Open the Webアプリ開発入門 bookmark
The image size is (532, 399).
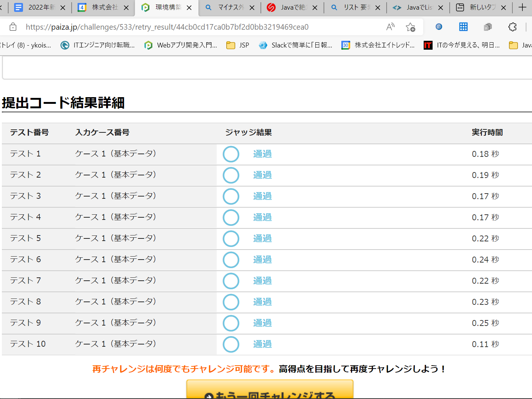coord(181,45)
